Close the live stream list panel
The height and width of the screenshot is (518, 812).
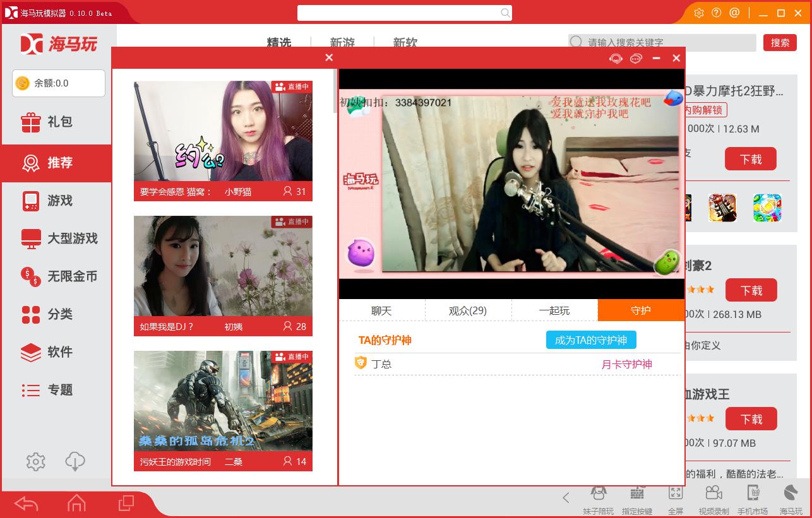click(329, 57)
